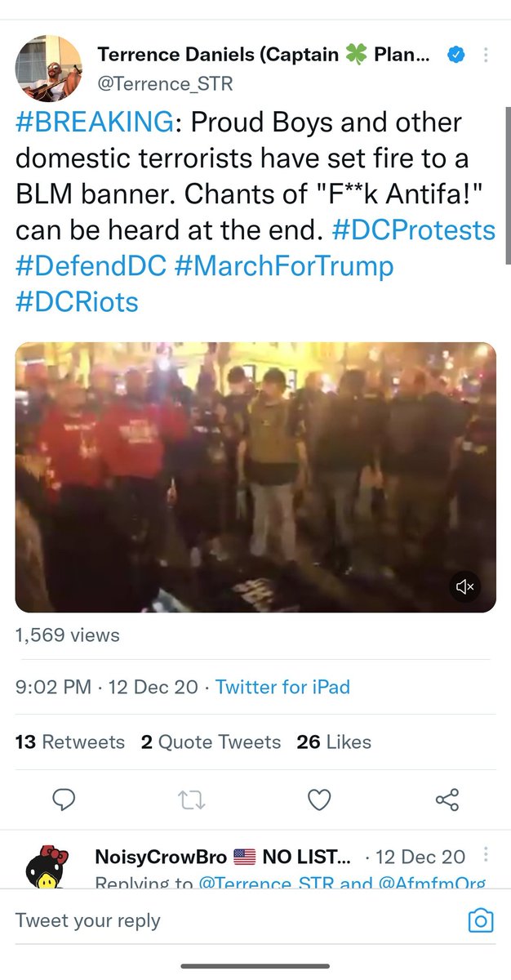This screenshot has width=511, height=980.
Task: Share the tweet using share icon
Action: [x=447, y=800]
